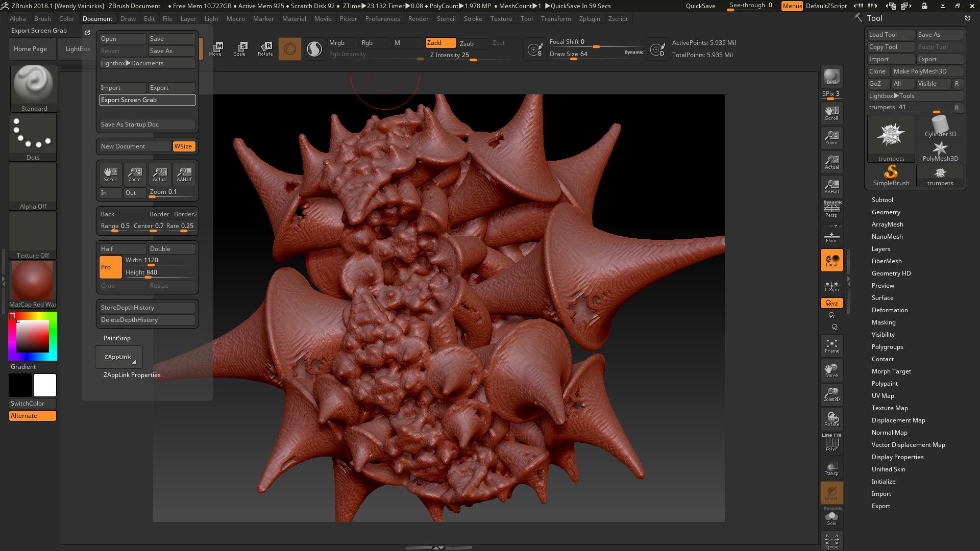Expand the Layers subpalette
Image resolution: width=980 pixels, height=551 pixels.
click(881, 249)
